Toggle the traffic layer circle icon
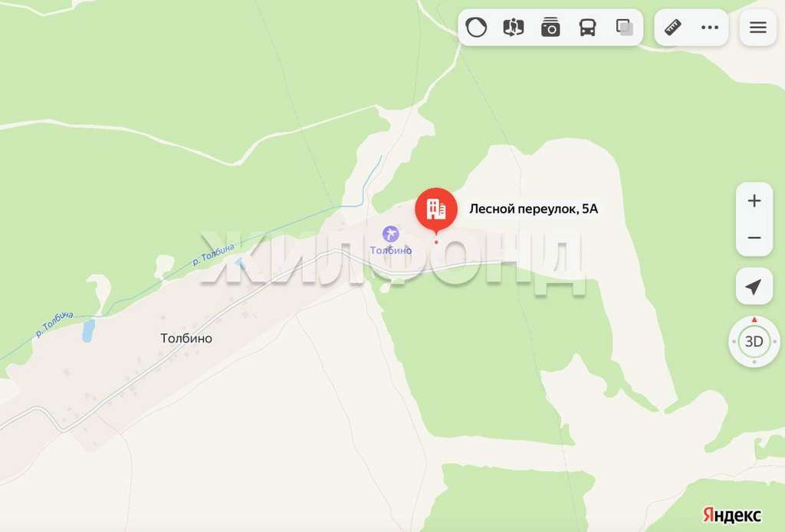Viewport: 785px width, 532px height. pyautogui.click(x=476, y=27)
